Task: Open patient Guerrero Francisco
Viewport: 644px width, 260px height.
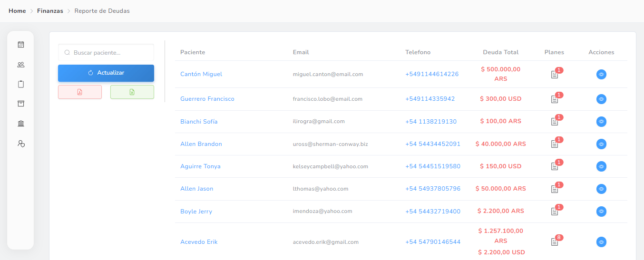Action: click(207, 99)
